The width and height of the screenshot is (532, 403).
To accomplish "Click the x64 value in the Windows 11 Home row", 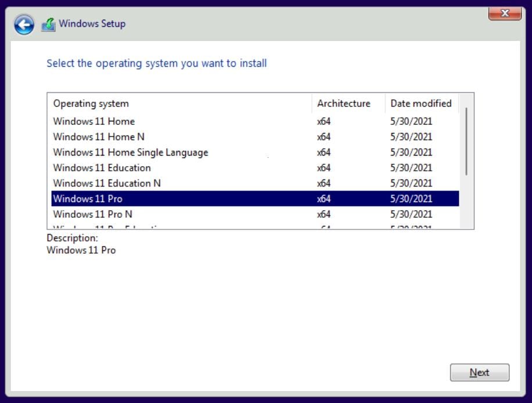I will (323, 121).
